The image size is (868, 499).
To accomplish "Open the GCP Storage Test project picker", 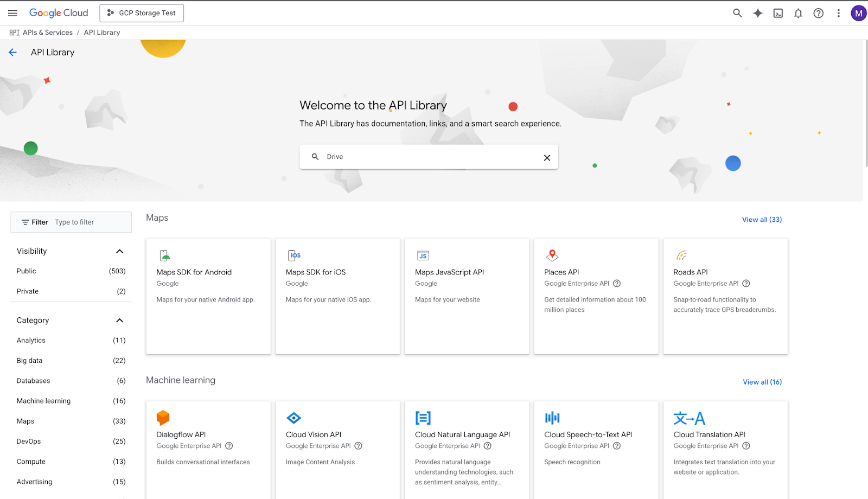I will pos(142,13).
